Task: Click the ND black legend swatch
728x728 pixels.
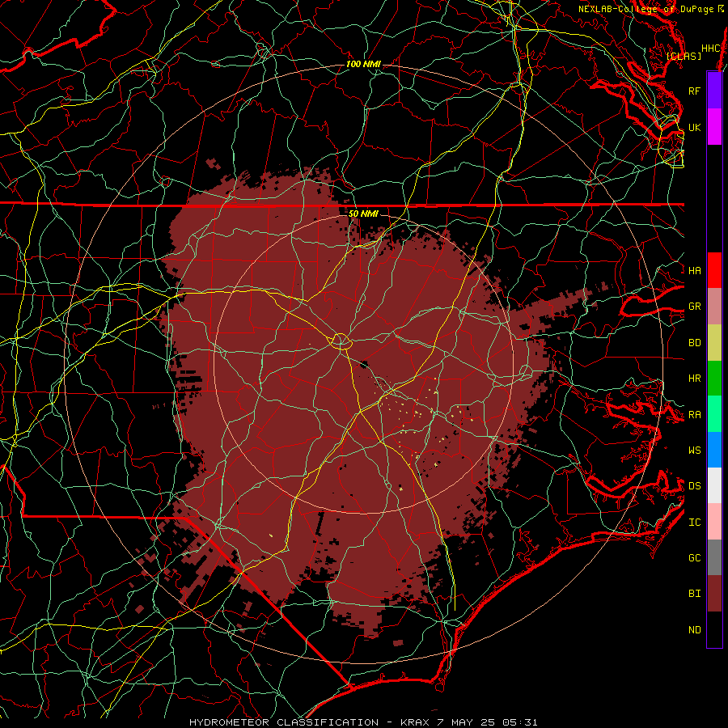Action: [x=714, y=629]
